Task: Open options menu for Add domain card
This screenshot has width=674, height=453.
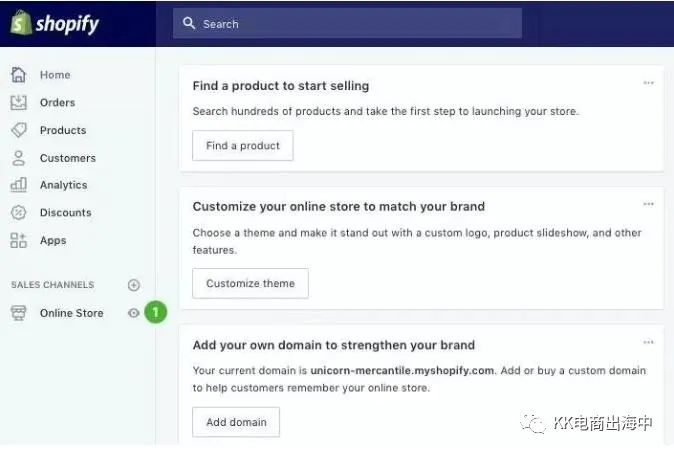Action: point(648,342)
